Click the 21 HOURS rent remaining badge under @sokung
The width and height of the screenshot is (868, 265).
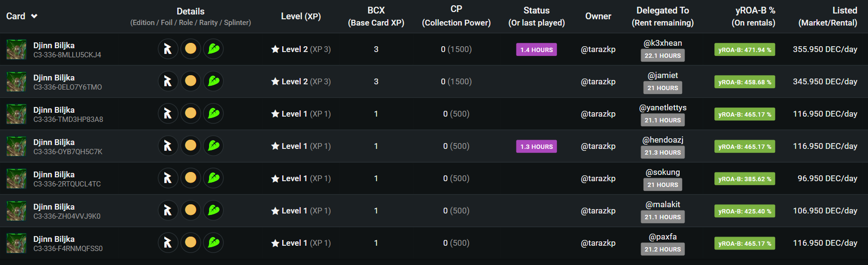click(663, 185)
